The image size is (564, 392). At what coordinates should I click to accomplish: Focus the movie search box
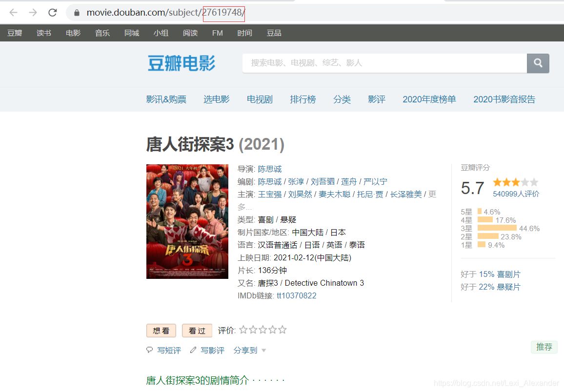pos(384,63)
